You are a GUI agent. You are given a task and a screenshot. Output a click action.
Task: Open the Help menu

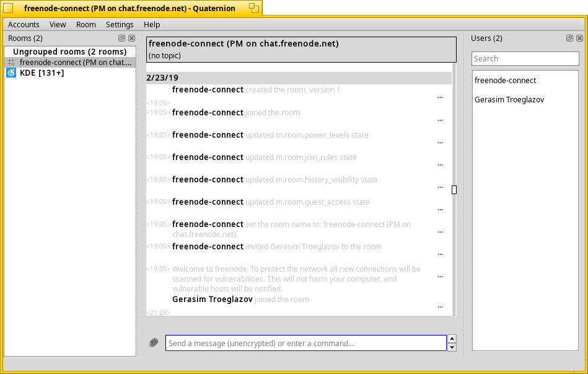click(x=152, y=24)
